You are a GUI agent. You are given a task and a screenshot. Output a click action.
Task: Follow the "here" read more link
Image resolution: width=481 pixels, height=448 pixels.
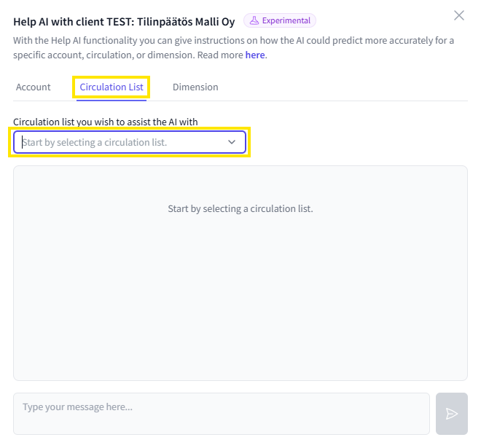click(x=255, y=55)
